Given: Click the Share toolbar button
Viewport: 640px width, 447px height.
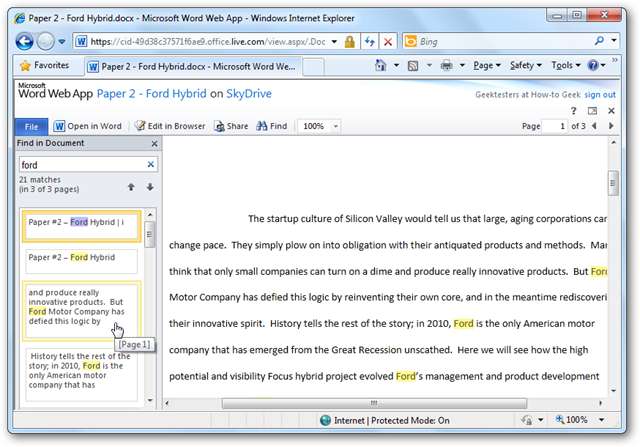Looking at the screenshot, I should click(231, 126).
